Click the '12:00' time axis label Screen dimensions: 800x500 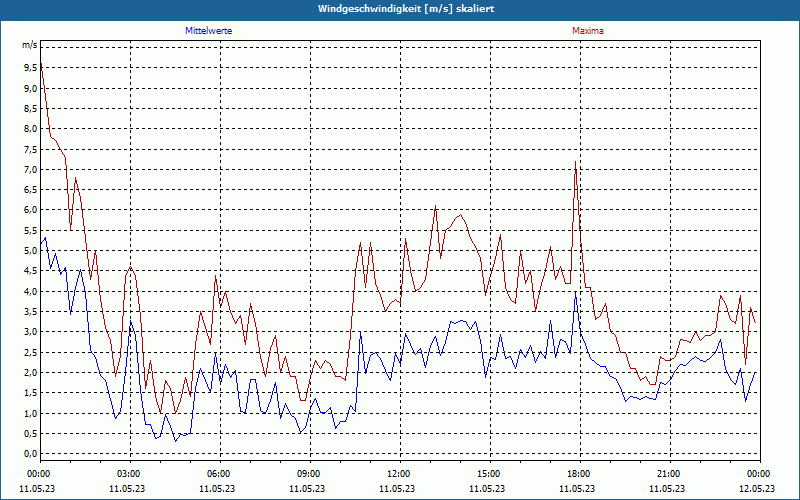coord(397,474)
